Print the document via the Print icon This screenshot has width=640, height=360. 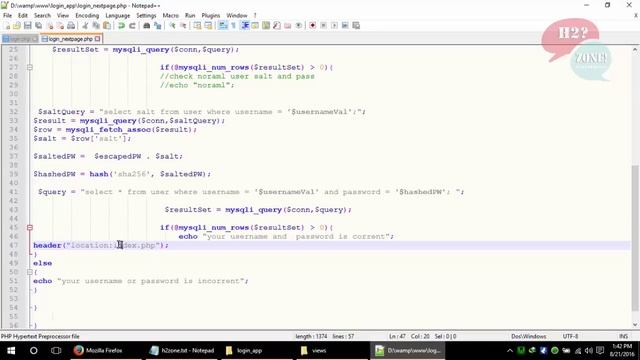click(x=71, y=26)
